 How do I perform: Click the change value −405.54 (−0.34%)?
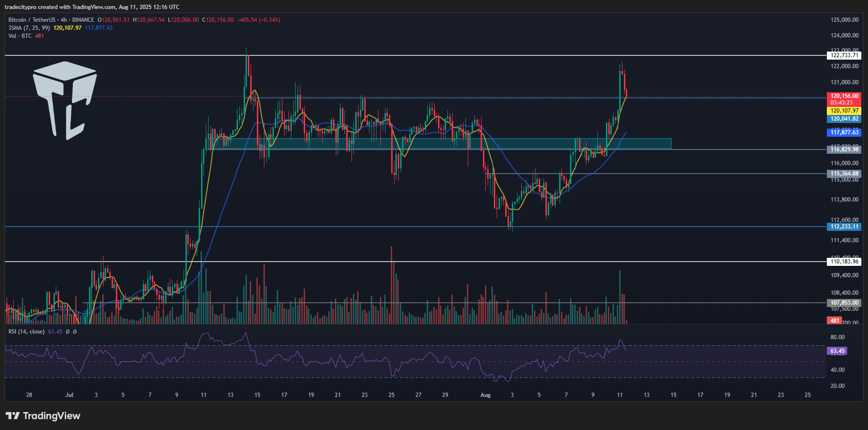(x=259, y=20)
